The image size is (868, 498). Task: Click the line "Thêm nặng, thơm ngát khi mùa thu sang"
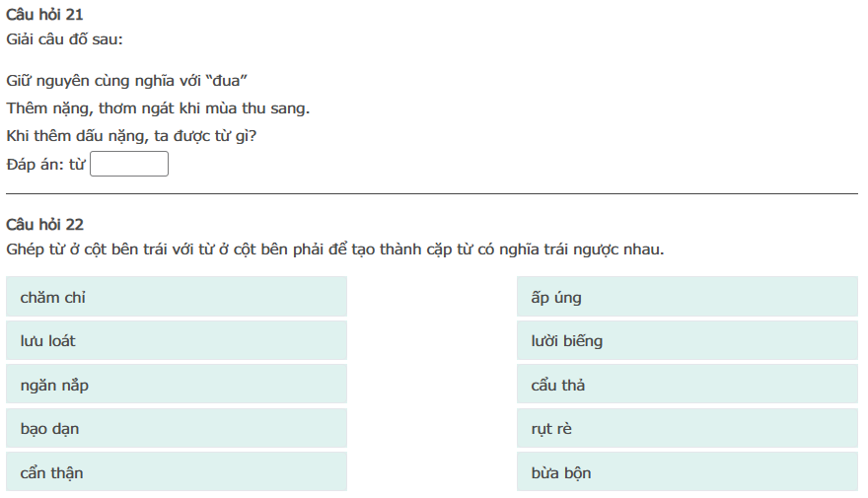pos(158,107)
